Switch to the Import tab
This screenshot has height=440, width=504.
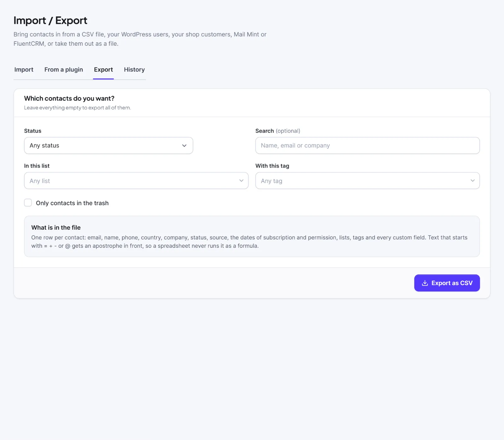(x=24, y=70)
